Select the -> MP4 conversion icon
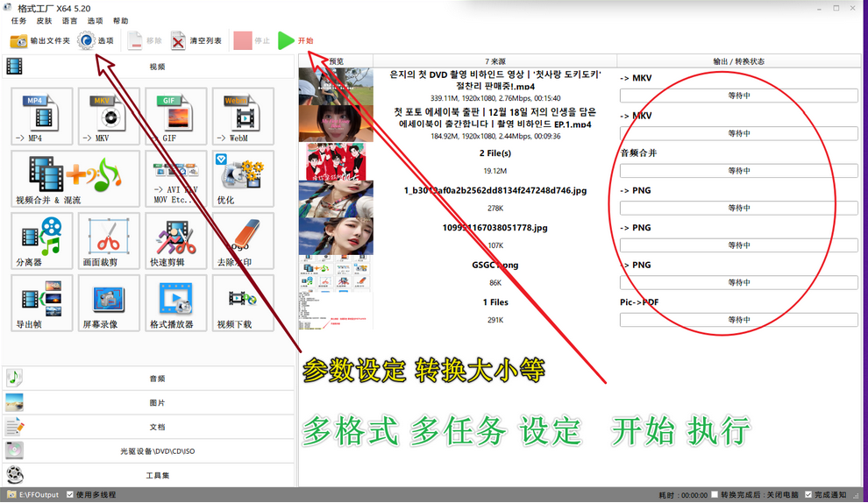This screenshot has height=503, width=868. (41, 117)
